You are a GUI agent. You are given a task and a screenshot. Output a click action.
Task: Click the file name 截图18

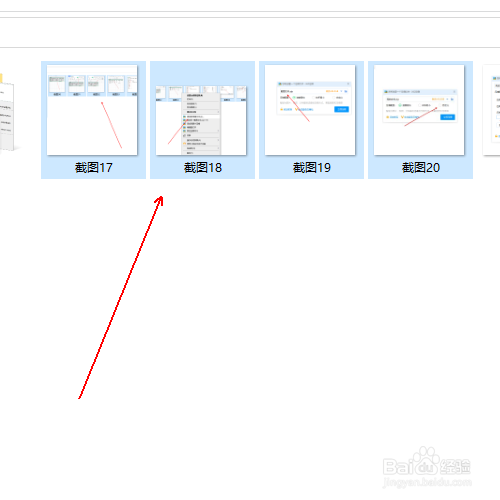pyautogui.click(x=203, y=167)
